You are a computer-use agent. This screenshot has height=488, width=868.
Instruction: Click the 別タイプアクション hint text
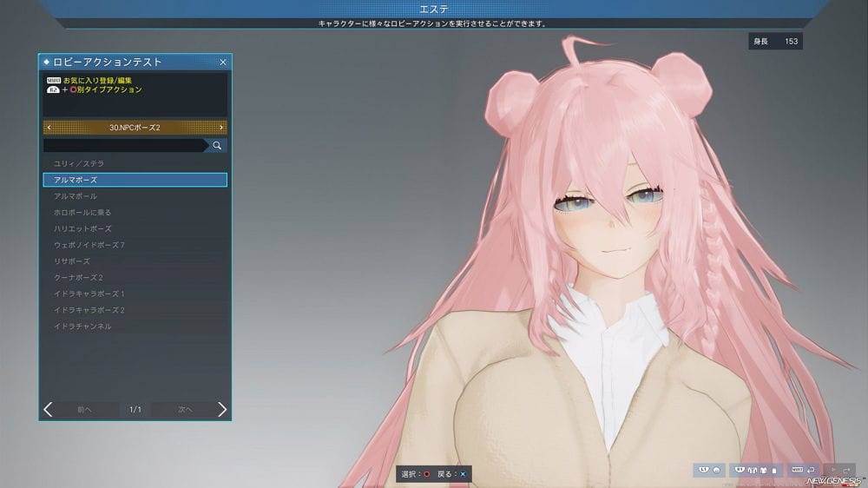pyautogui.click(x=109, y=89)
